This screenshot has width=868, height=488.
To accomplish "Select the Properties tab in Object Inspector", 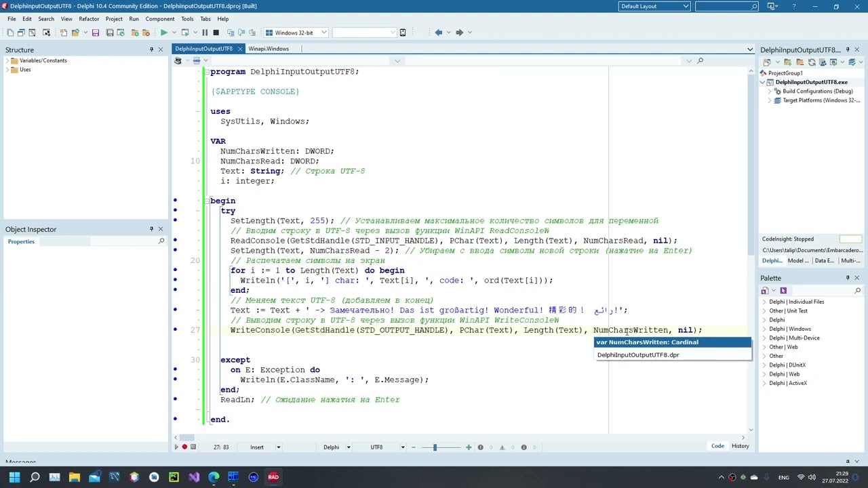I will click(21, 242).
